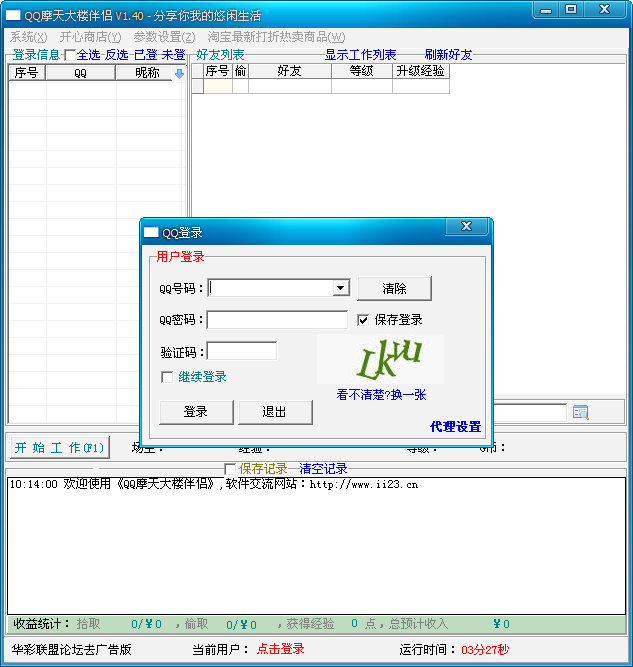Viewport: 633px width, 667px height.
Task: Click the 总预计收入 label in the stats bar
Action: [x=418, y=624]
